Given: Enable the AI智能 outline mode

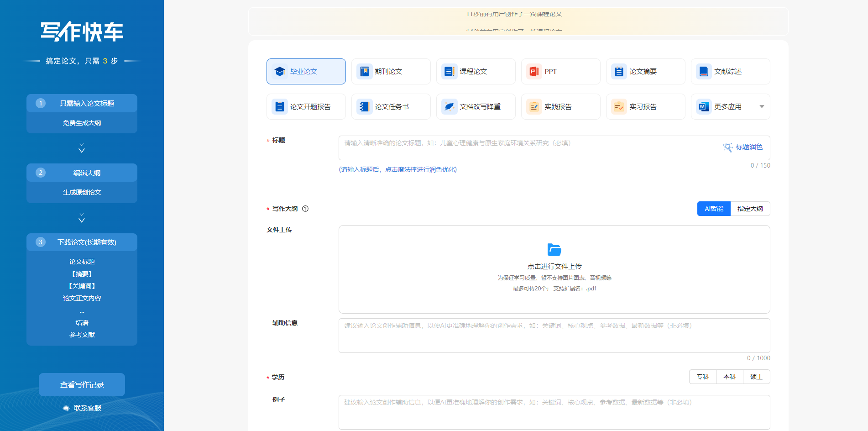Looking at the screenshot, I should (713, 209).
